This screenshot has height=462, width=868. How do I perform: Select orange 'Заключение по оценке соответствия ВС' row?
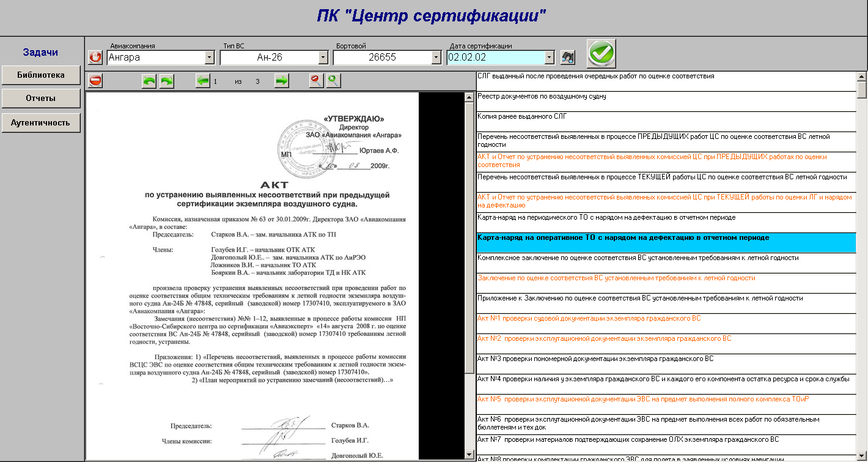(666, 283)
